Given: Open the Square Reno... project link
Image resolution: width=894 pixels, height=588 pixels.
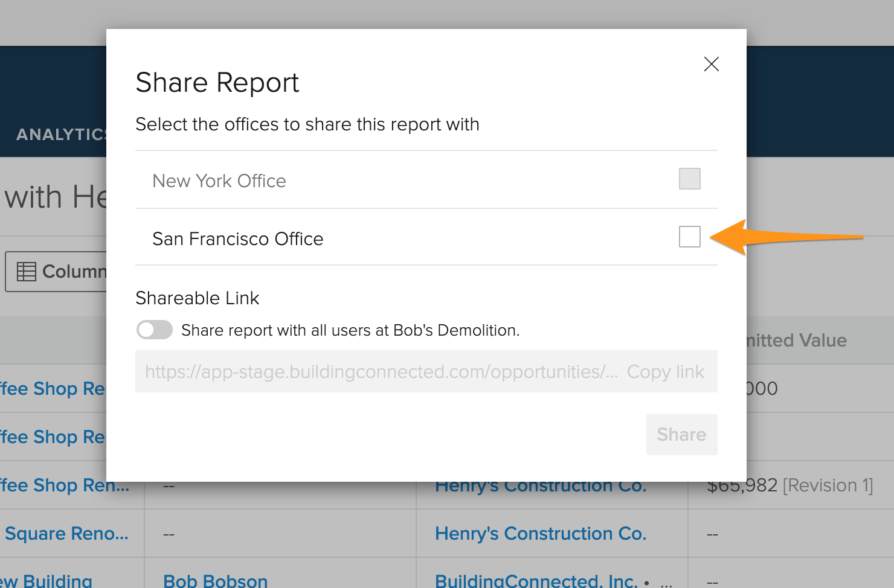Looking at the screenshot, I should click(66, 534).
